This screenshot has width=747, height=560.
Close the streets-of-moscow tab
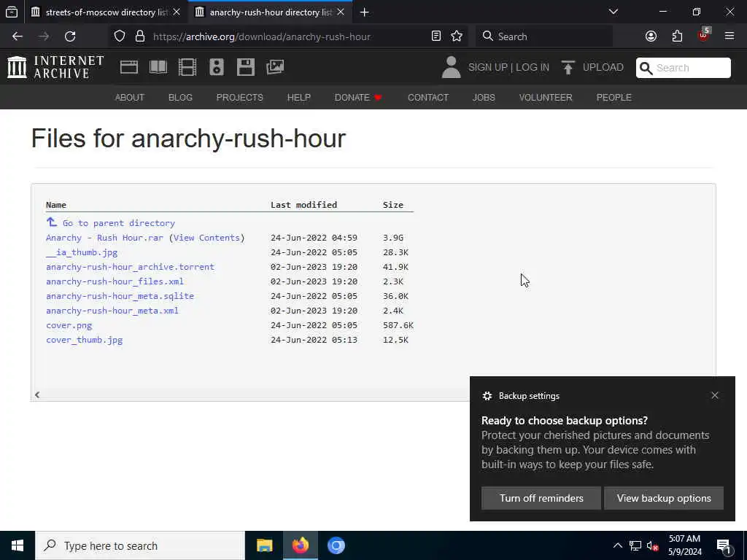(177, 12)
